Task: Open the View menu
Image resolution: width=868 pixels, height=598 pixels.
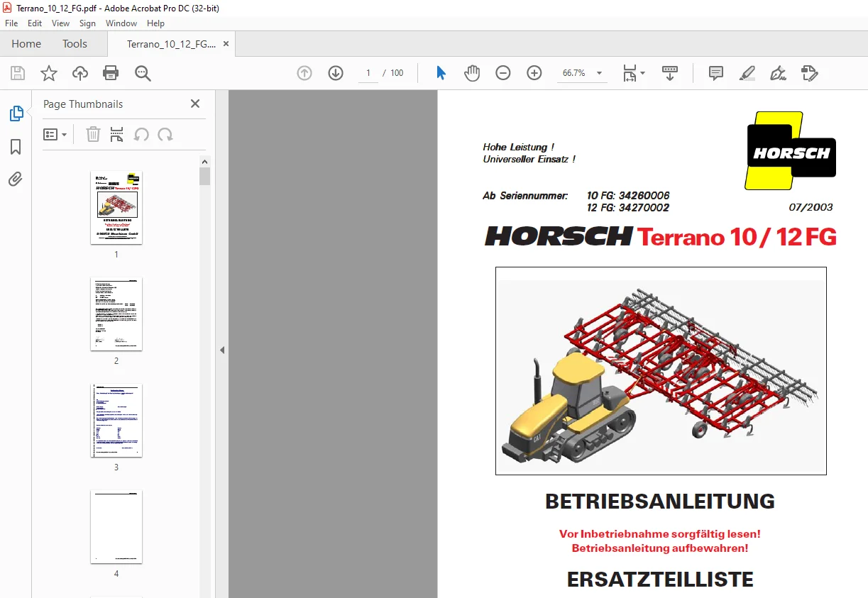Action: pos(60,23)
